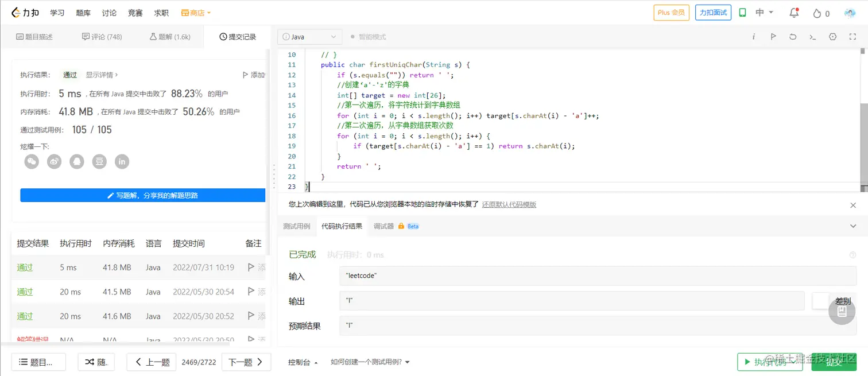The image size is (868, 376).
Task: Select the 提交记录 tab
Action: click(238, 37)
